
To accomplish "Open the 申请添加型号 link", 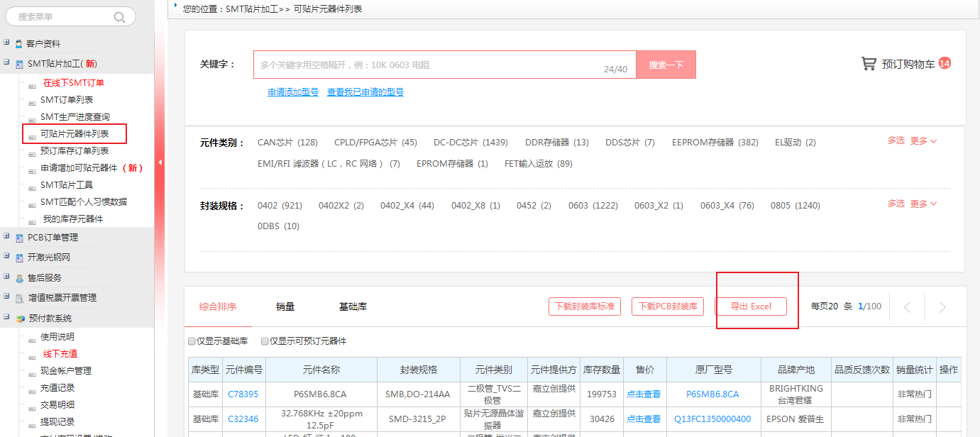I will tap(292, 92).
